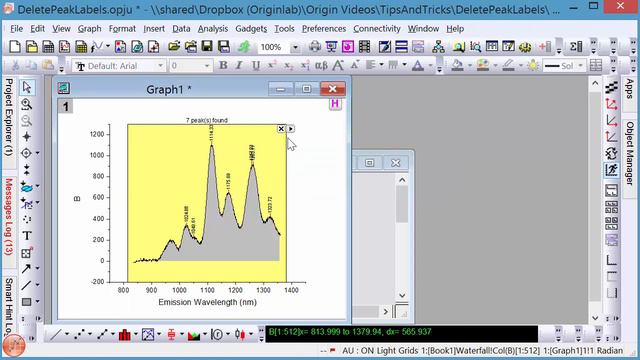Image resolution: width=640 pixels, height=360 pixels.
Task: Open the fill color bucket swatch
Action: [457, 65]
